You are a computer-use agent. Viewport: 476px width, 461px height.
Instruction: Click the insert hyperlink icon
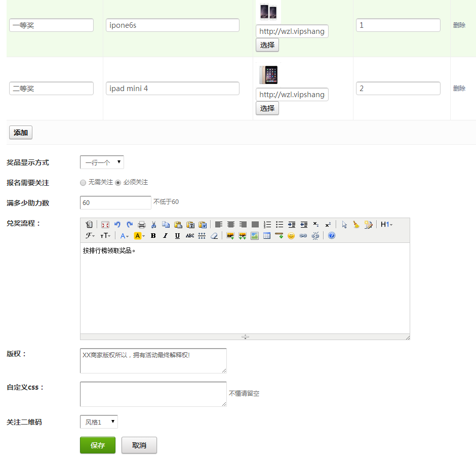click(x=303, y=236)
